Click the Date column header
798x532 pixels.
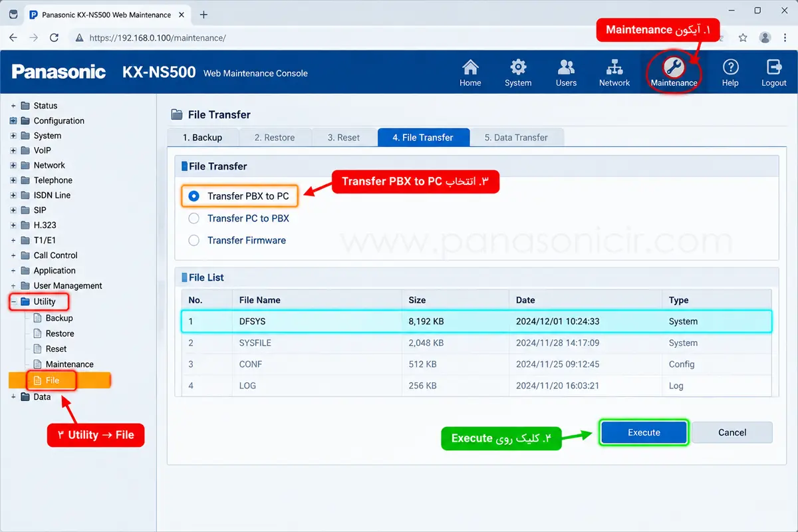pos(525,300)
